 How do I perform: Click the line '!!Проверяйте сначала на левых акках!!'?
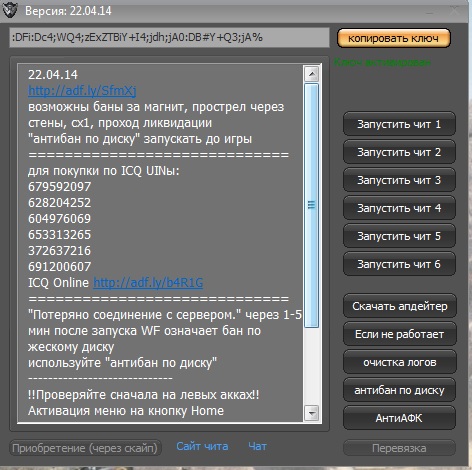(144, 395)
